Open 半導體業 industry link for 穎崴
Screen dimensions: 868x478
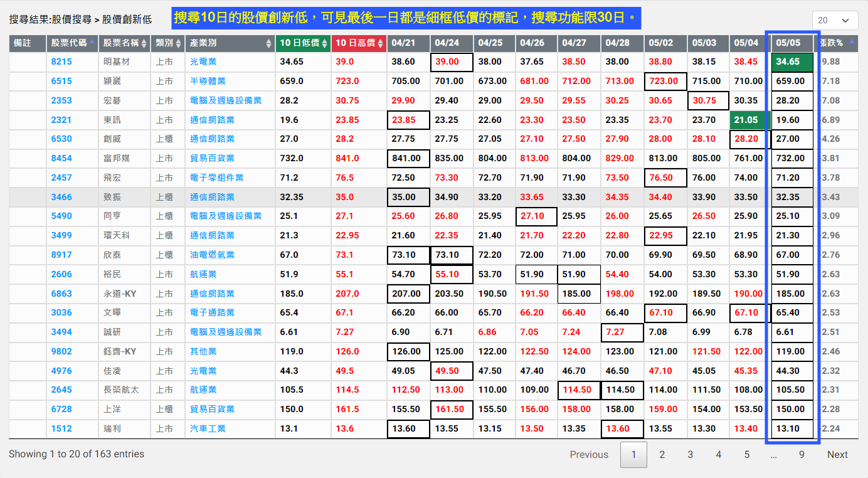click(208, 81)
